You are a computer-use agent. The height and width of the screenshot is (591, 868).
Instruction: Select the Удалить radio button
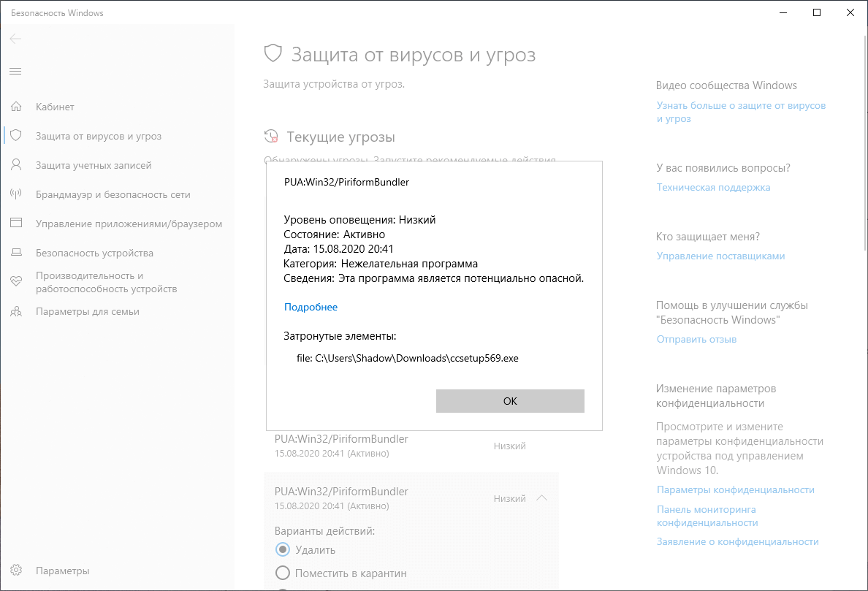pyautogui.click(x=282, y=550)
